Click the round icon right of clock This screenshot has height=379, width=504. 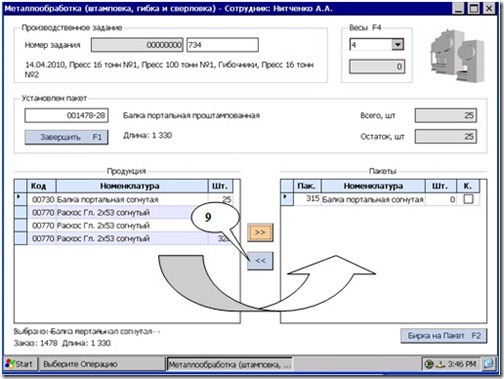click(x=488, y=364)
